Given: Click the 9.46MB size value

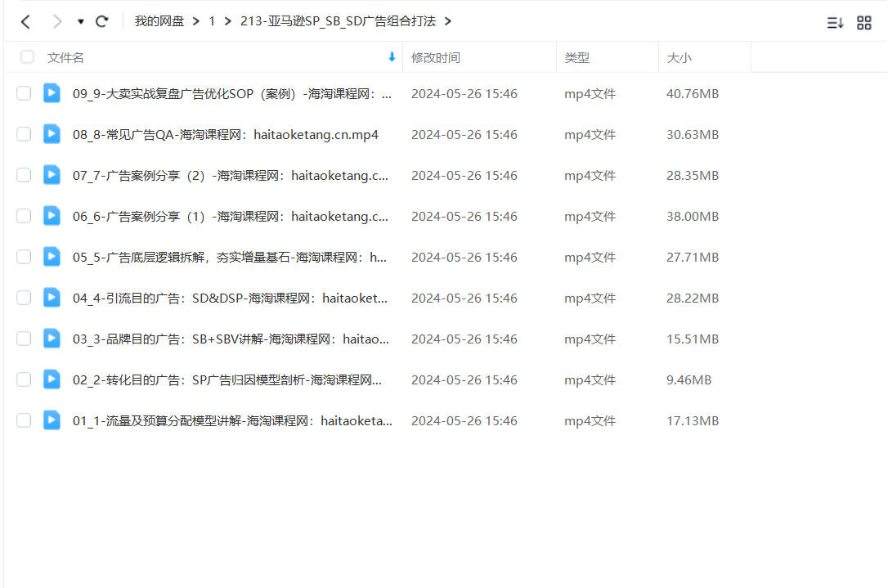Looking at the screenshot, I should tap(688, 380).
